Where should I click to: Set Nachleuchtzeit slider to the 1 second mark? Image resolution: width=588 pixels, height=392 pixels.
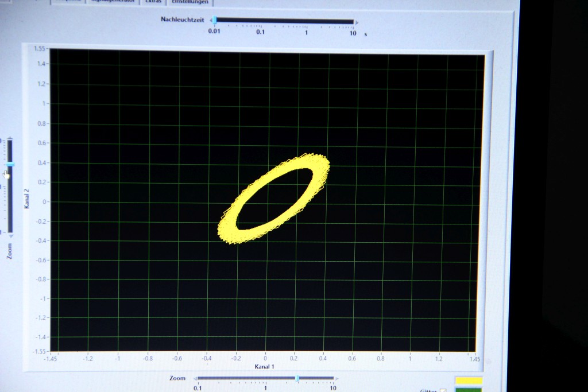coord(307,22)
